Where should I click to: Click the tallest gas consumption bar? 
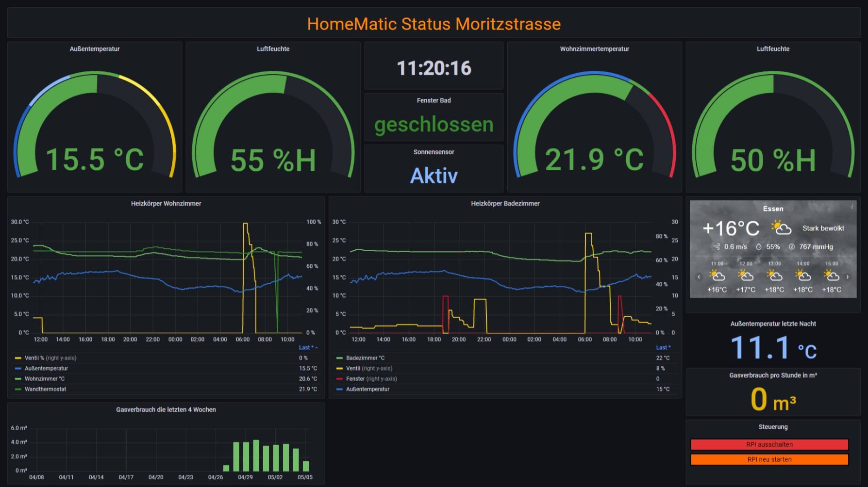coord(256,455)
